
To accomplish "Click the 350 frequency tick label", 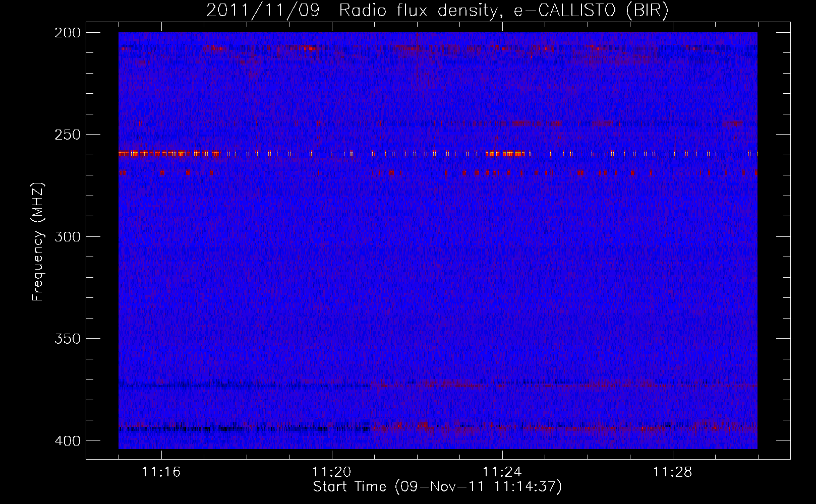I will point(67,338).
